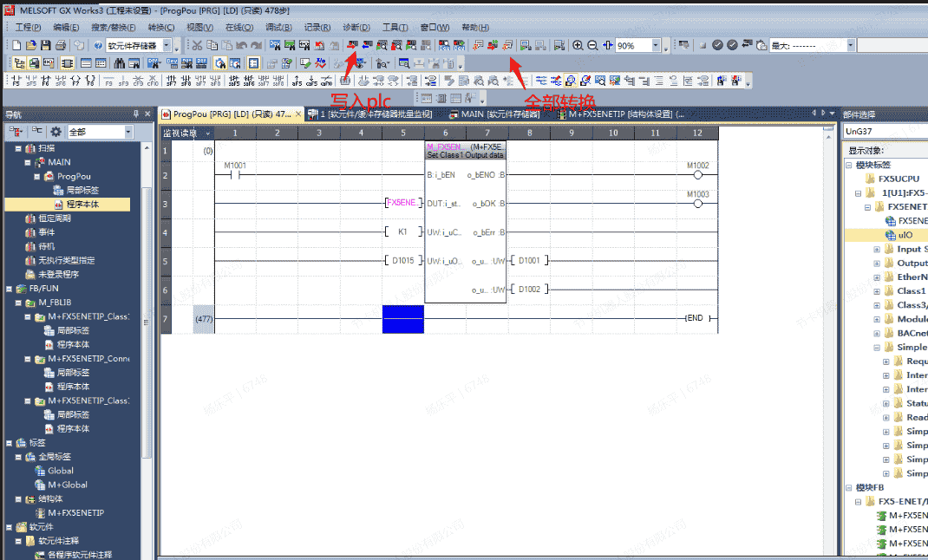
Task: Open navigation panel settings gear icon
Action: pyautogui.click(x=56, y=132)
